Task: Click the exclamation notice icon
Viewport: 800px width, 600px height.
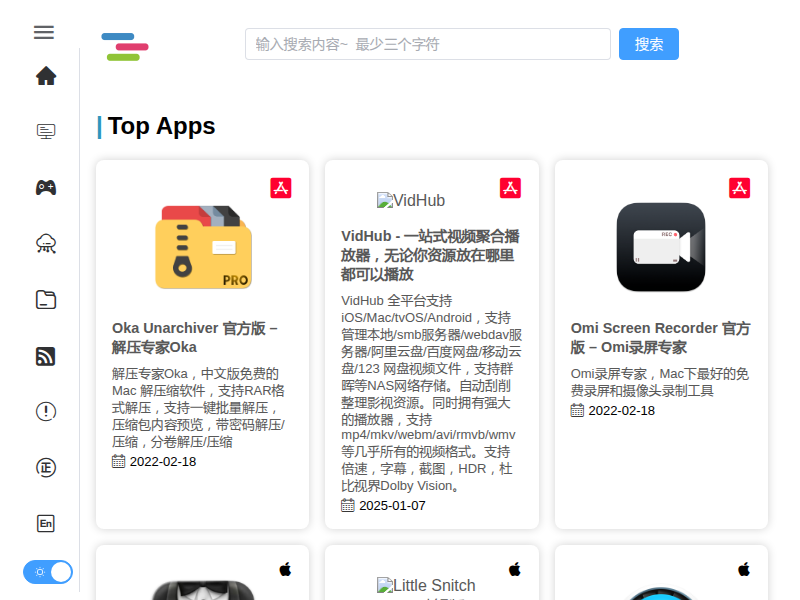Action: [46, 411]
